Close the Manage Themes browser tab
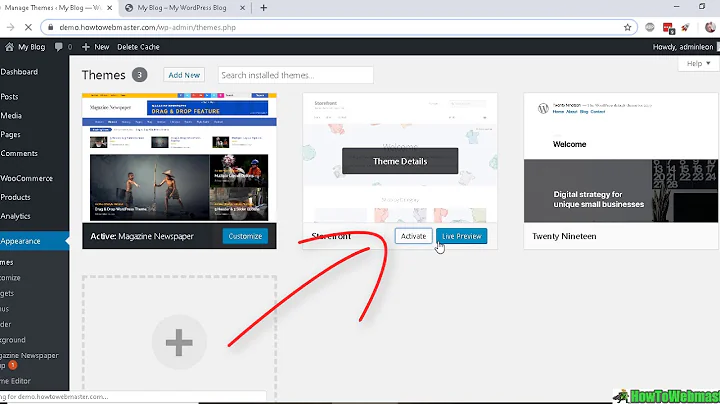Image resolution: width=720 pixels, height=404 pixels. 109,8
